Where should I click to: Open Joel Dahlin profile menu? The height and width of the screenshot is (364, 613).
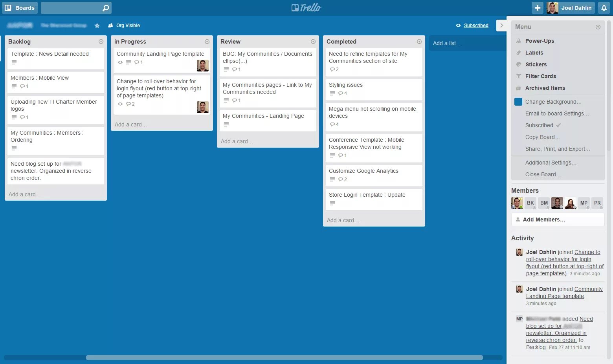point(571,8)
